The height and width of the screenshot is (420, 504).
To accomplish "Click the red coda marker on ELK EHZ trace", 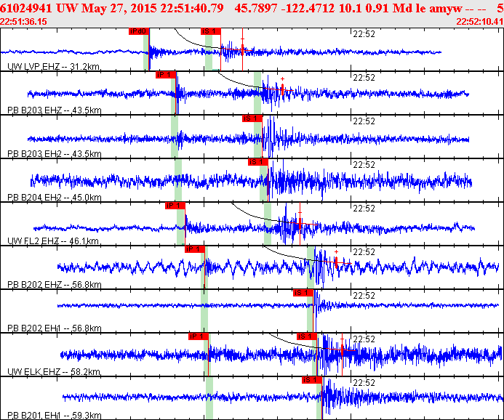I will pos(342,350).
